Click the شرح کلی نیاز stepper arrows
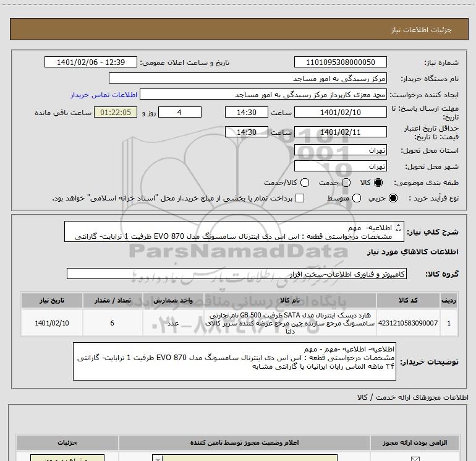The height and width of the screenshot is (461, 476). coord(399,227)
